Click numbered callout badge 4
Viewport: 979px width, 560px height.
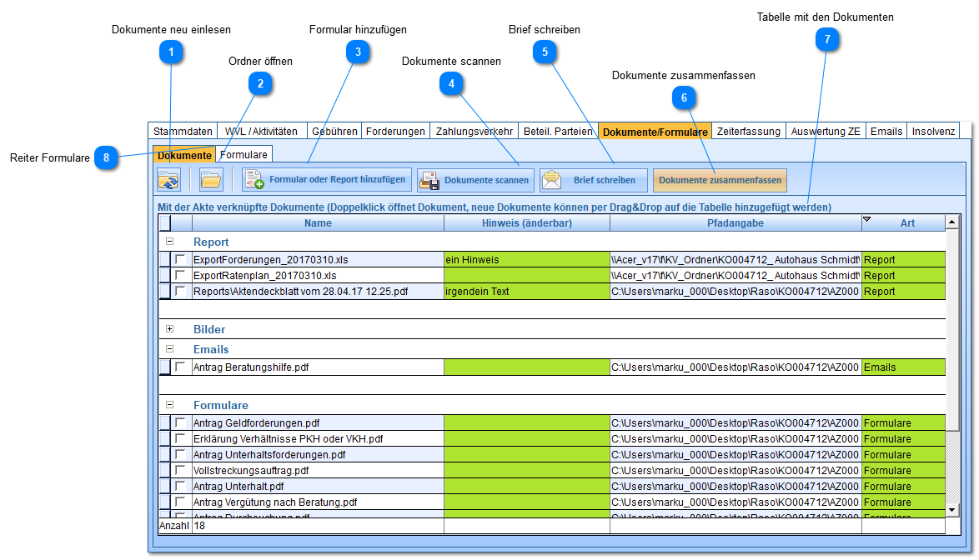(451, 82)
